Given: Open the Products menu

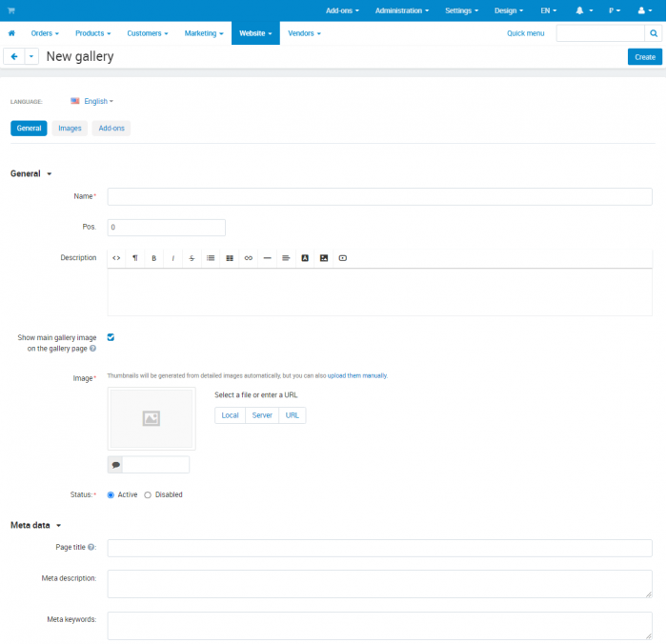Looking at the screenshot, I should pos(92,33).
